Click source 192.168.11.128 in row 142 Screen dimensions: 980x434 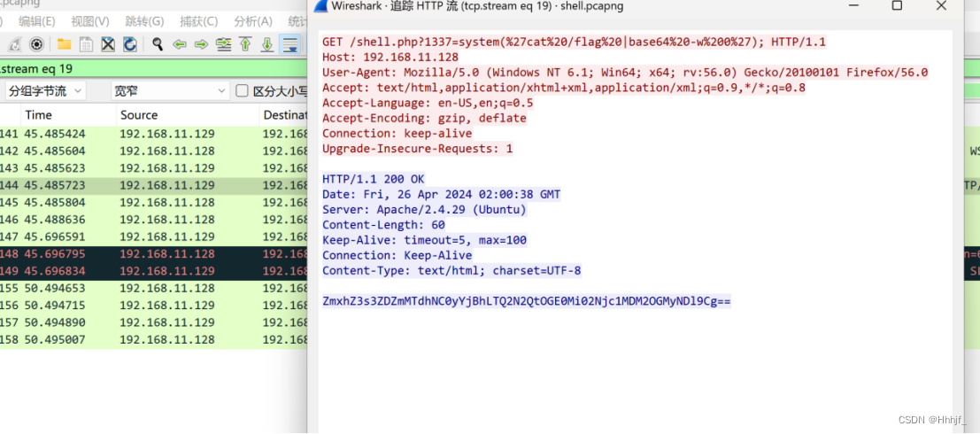(x=167, y=151)
